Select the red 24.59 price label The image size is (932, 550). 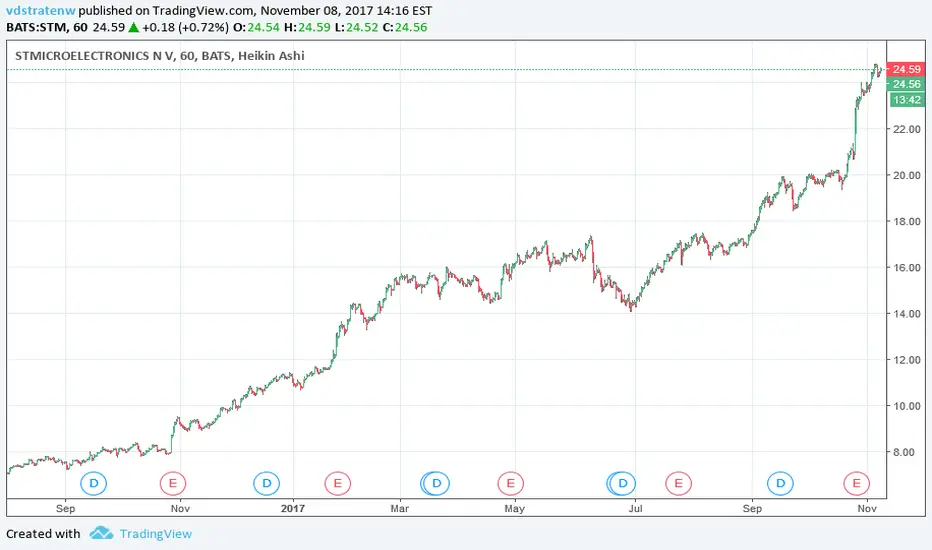[906, 70]
